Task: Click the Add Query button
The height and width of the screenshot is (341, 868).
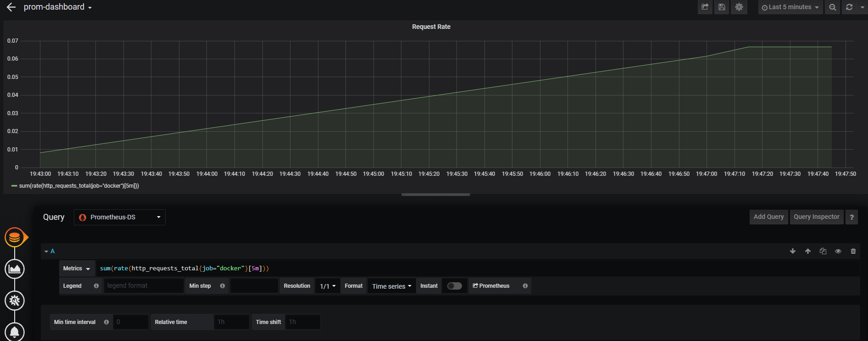Action: [x=768, y=217]
